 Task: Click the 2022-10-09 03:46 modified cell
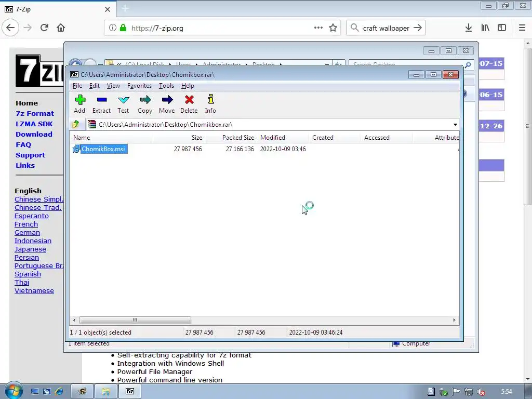283,149
